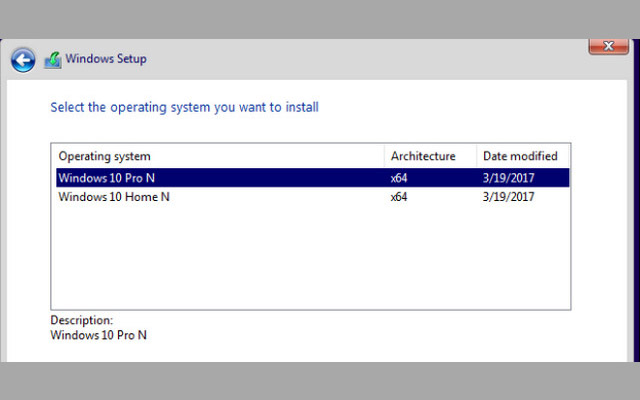The height and width of the screenshot is (400, 640).
Task: Click the 3/19/2017 date in Home N row
Action: pyautogui.click(x=508, y=197)
